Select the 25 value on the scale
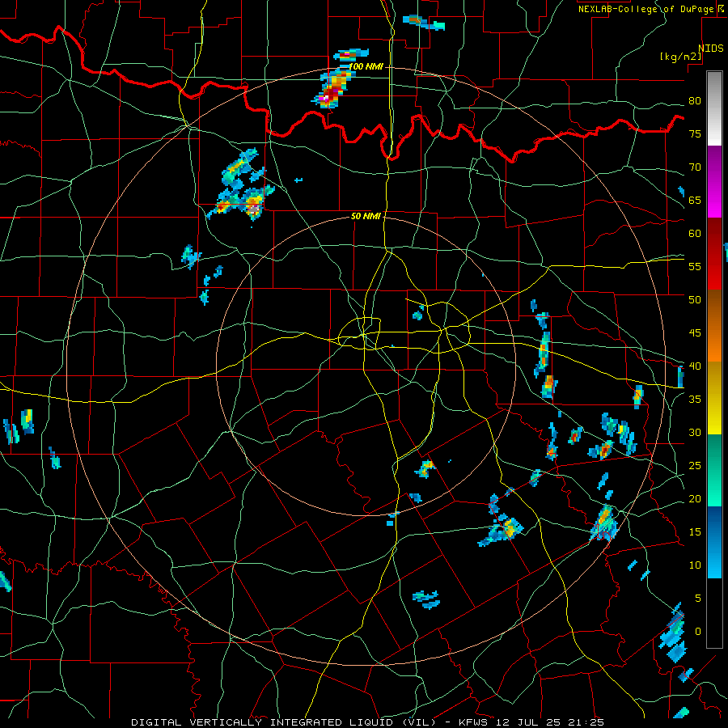This screenshot has height=728, width=728. click(x=695, y=466)
